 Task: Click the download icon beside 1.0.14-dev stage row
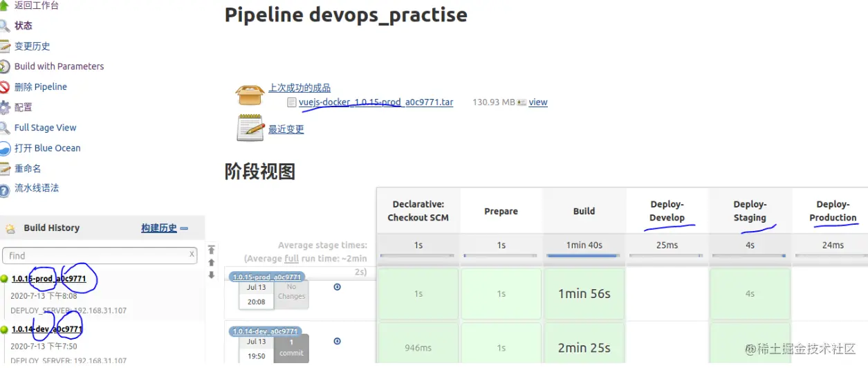tap(338, 341)
